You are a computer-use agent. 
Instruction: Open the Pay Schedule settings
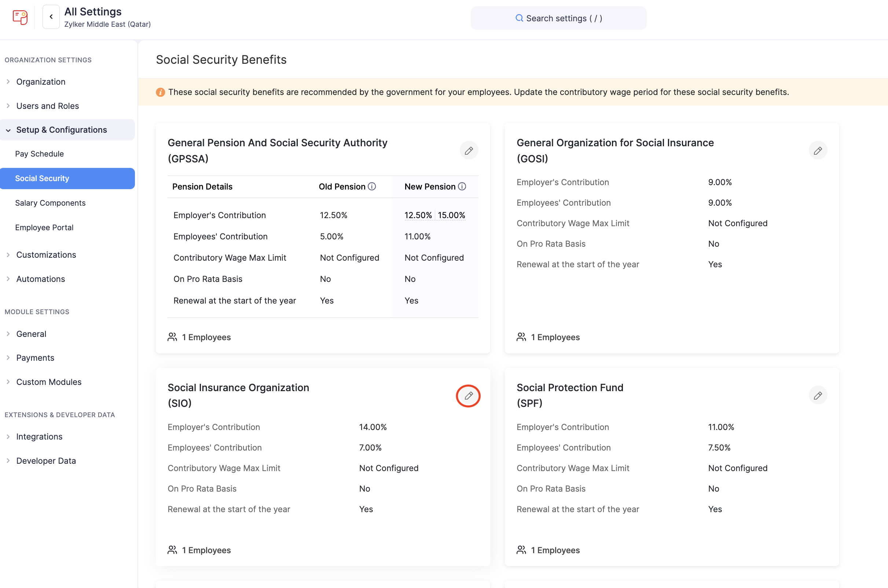39,154
